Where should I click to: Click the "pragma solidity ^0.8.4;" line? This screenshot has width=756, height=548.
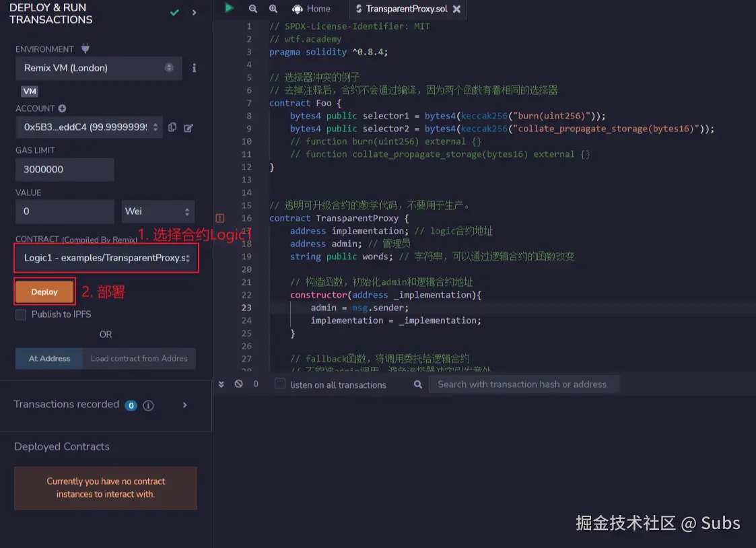click(x=329, y=52)
